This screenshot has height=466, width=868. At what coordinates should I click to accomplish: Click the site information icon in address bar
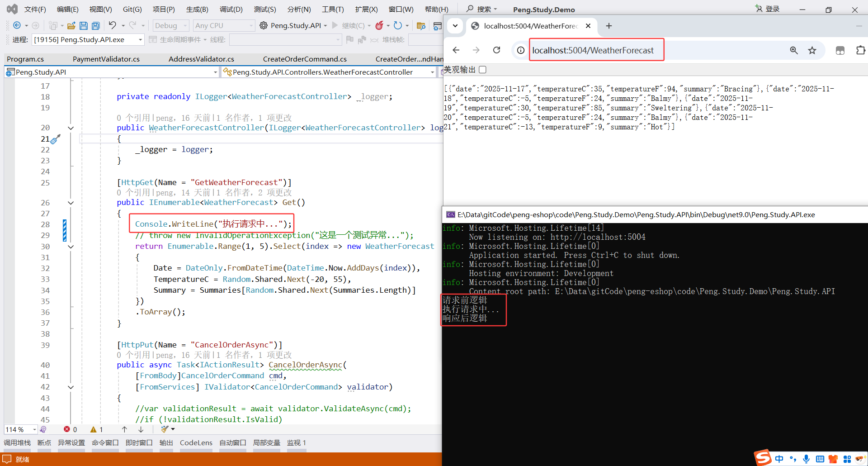click(x=521, y=50)
